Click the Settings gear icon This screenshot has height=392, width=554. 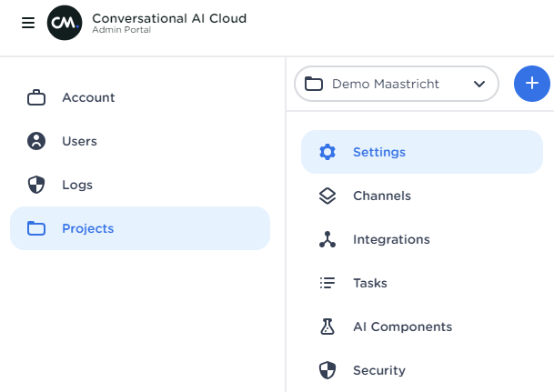pos(327,152)
